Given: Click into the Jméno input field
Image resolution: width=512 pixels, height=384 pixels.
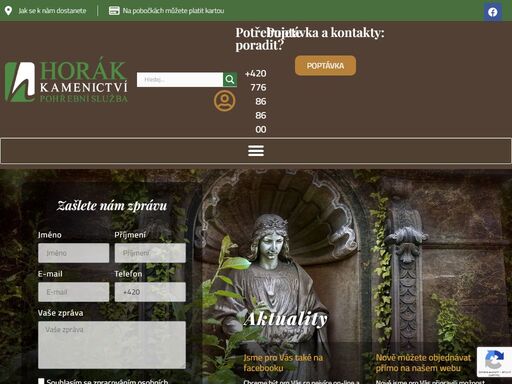Looking at the screenshot, I should point(74,253).
